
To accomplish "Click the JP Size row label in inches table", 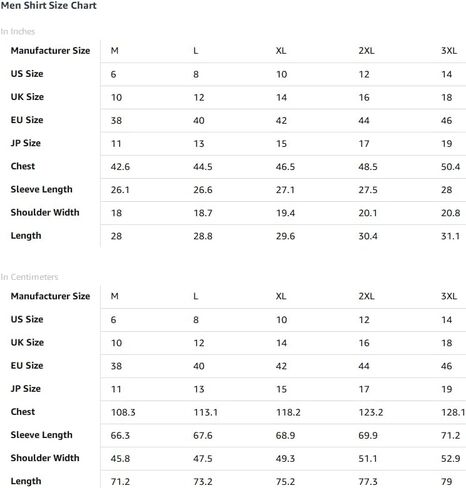I will pyautogui.click(x=26, y=143).
